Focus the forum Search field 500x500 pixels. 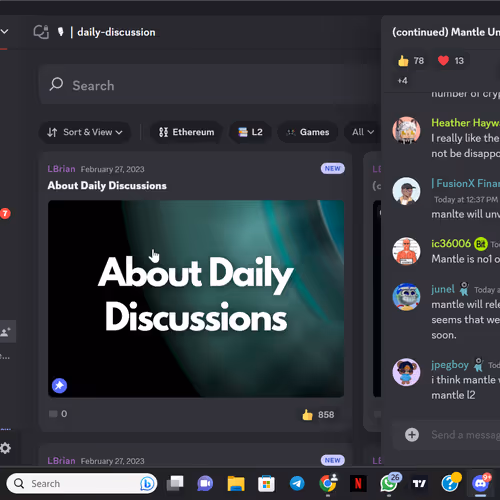tap(211, 85)
